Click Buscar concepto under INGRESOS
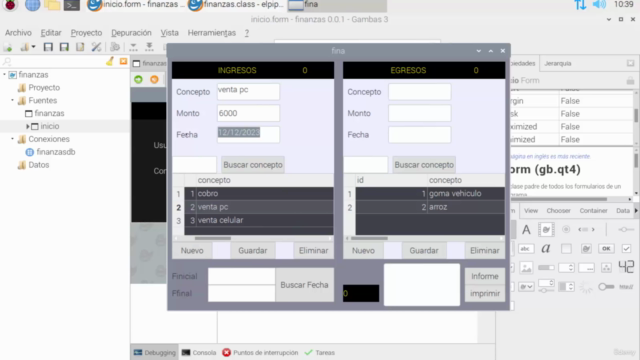Viewport: 640px width, 360px height. click(x=253, y=165)
